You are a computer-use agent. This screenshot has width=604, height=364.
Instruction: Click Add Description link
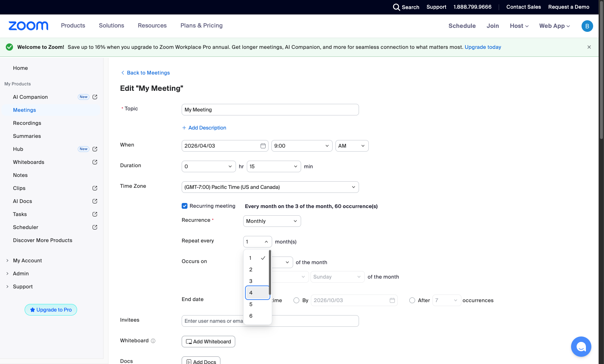pos(204,128)
